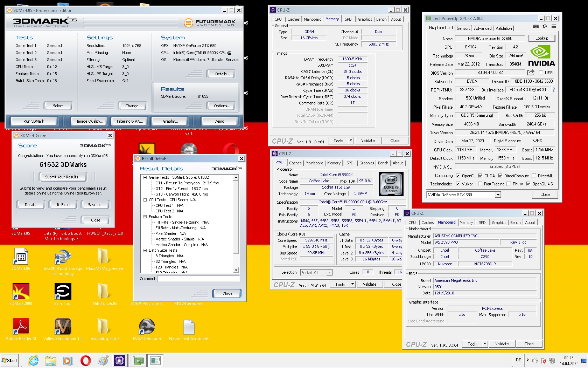Click the Windows Explorer taskbar icon

pyautogui.click(x=51, y=360)
